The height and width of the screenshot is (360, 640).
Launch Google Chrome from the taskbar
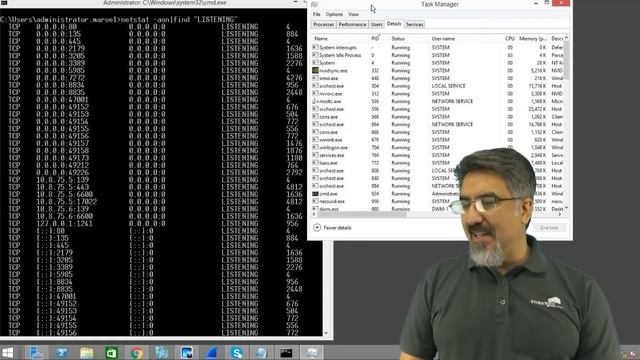coord(137,352)
